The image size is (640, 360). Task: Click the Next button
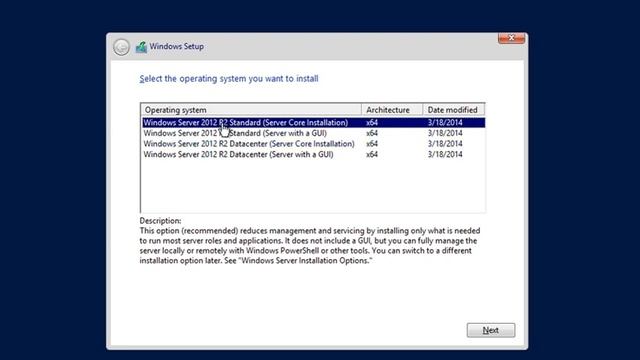491,330
